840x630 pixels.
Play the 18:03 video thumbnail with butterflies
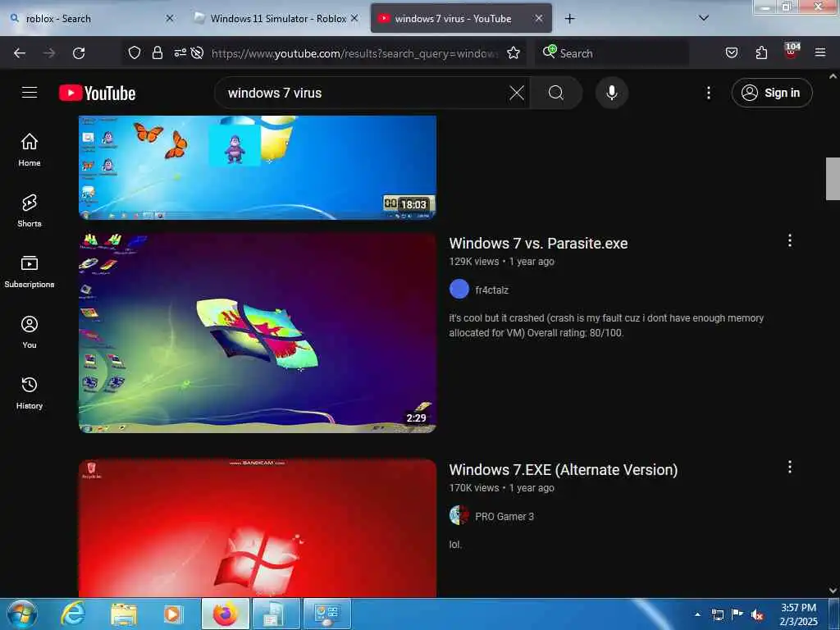[257, 167]
